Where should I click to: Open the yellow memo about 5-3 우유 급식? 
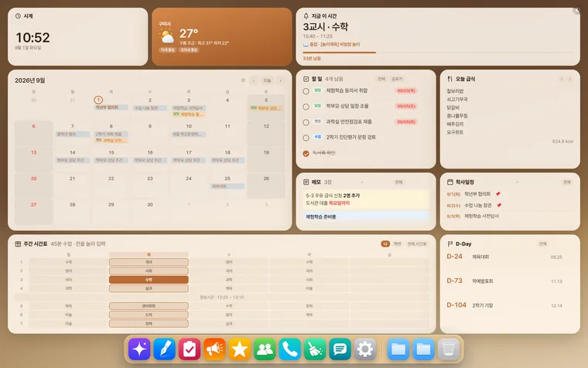coord(366,199)
